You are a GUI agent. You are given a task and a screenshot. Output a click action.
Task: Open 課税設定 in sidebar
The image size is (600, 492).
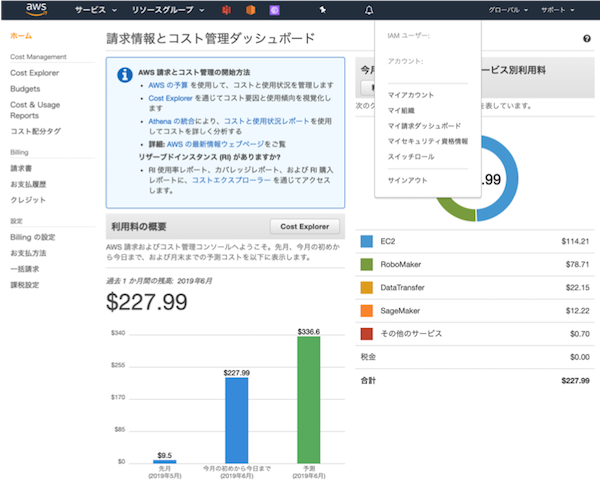24,285
